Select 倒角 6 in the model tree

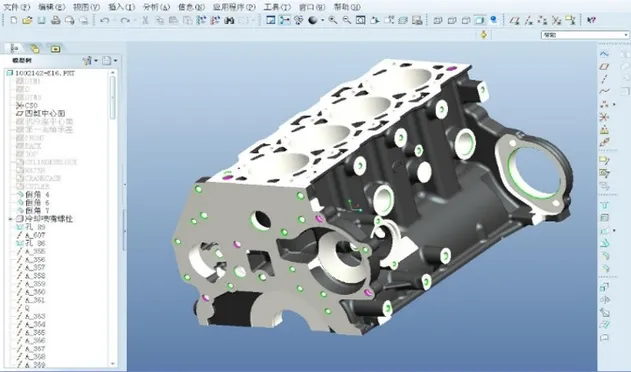(32, 203)
